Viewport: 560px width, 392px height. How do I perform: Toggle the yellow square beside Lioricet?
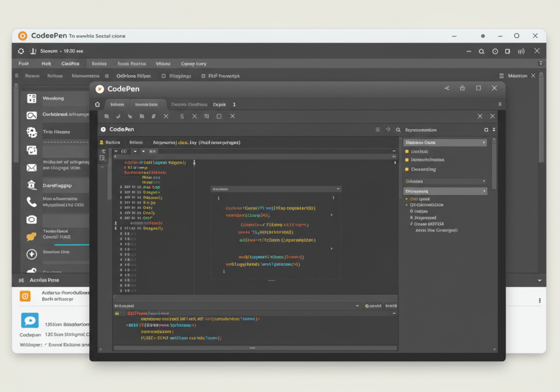[x=407, y=152]
